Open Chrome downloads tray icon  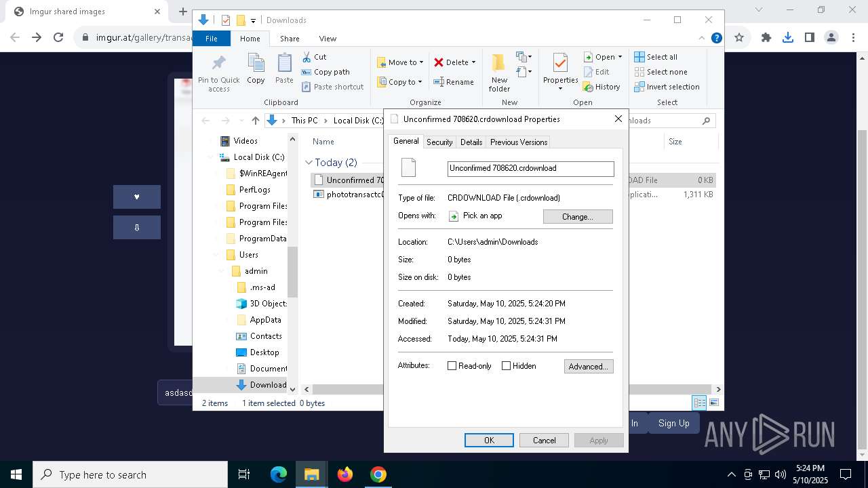[788, 37]
